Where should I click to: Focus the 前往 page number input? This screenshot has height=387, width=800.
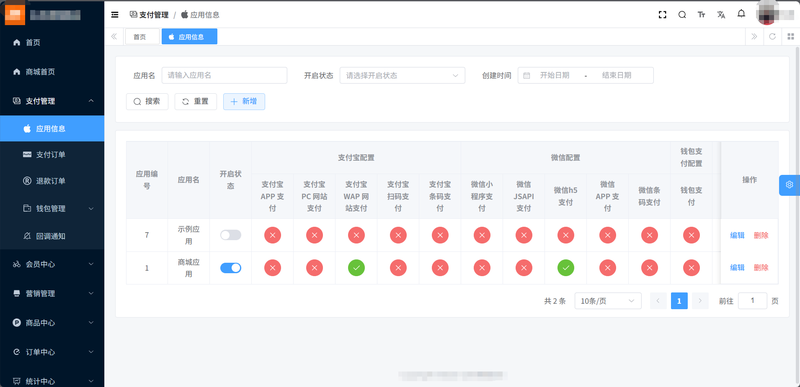coord(753,301)
